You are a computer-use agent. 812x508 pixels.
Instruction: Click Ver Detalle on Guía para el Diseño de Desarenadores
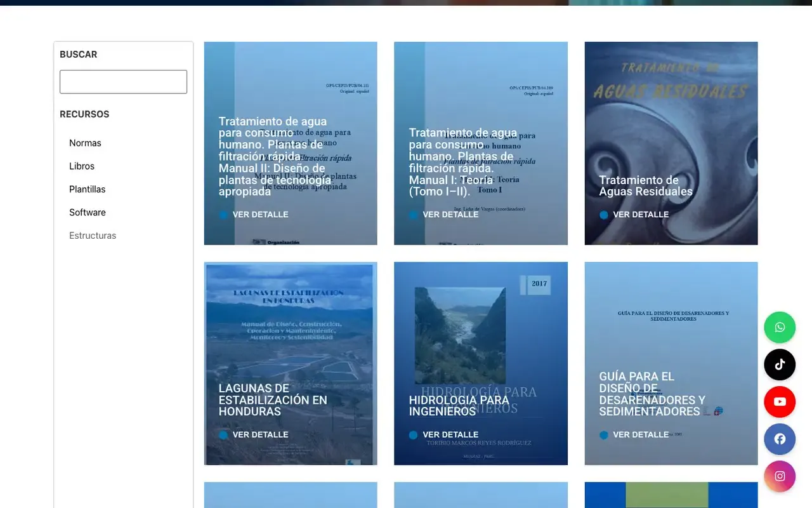coord(641,435)
